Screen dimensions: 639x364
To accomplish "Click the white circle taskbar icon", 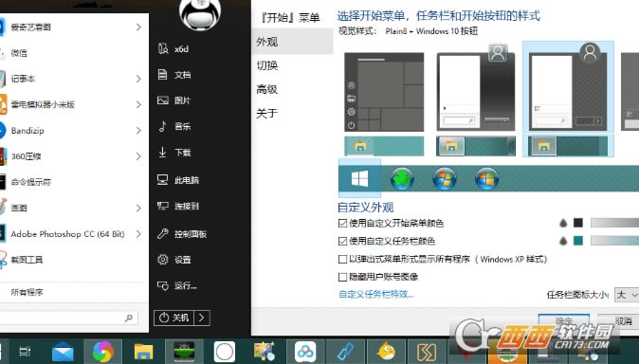I will pos(224,352).
